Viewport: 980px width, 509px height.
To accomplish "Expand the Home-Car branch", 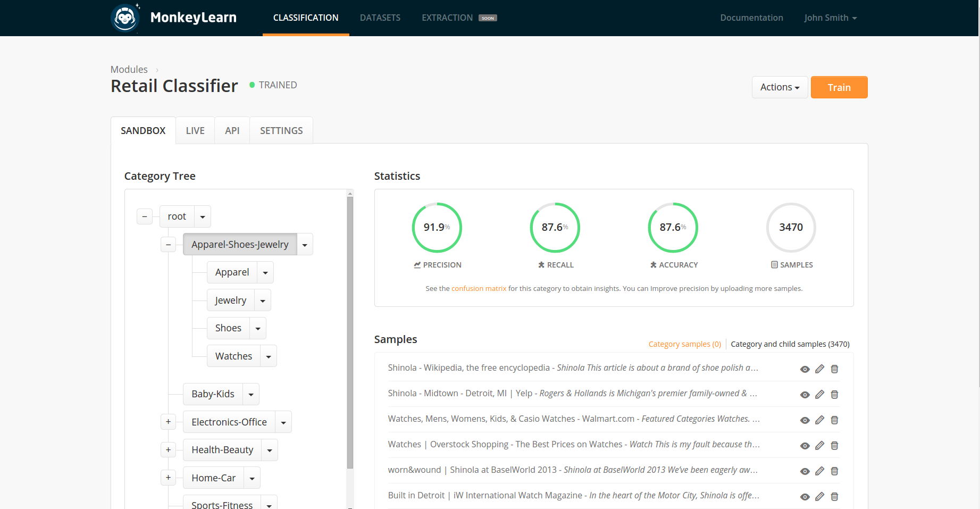I will click(x=168, y=478).
